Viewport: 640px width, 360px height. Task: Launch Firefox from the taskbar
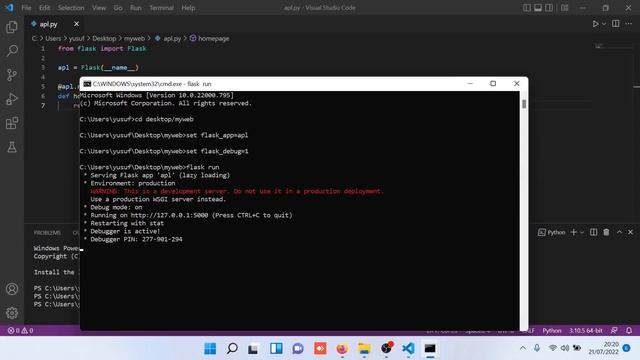tap(342, 349)
